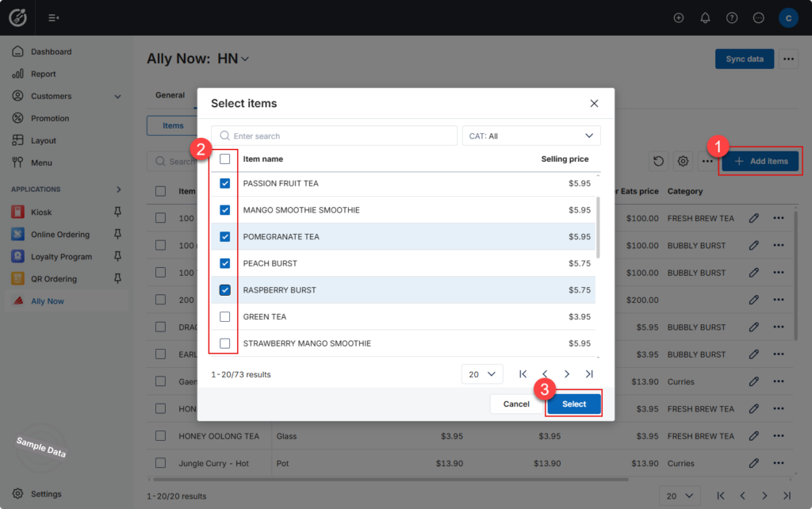The image size is (812, 509).
Task: Edit the first FRESH BREW TEA row pencil
Action: tap(753, 218)
